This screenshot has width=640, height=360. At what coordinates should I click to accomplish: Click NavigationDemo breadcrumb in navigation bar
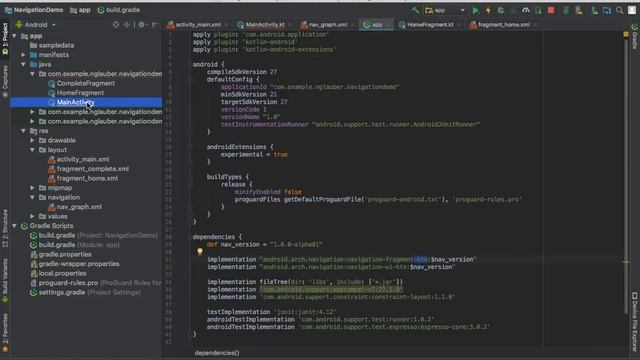(x=34, y=10)
